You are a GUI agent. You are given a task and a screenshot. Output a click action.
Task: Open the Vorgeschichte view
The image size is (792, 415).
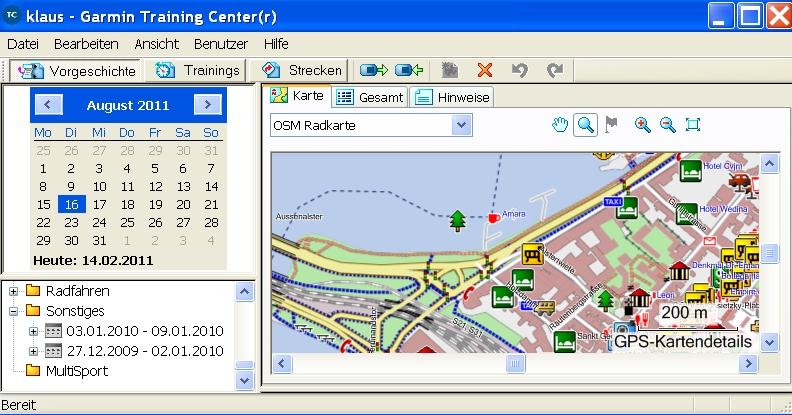pyautogui.click(x=77, y=71)
